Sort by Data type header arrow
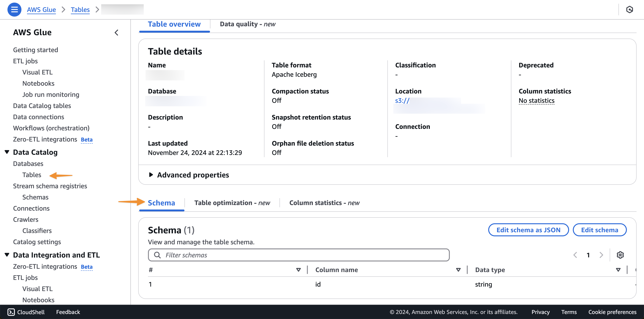Image resolution: width=644 pixels, height=319 pixels. (618, 270)
